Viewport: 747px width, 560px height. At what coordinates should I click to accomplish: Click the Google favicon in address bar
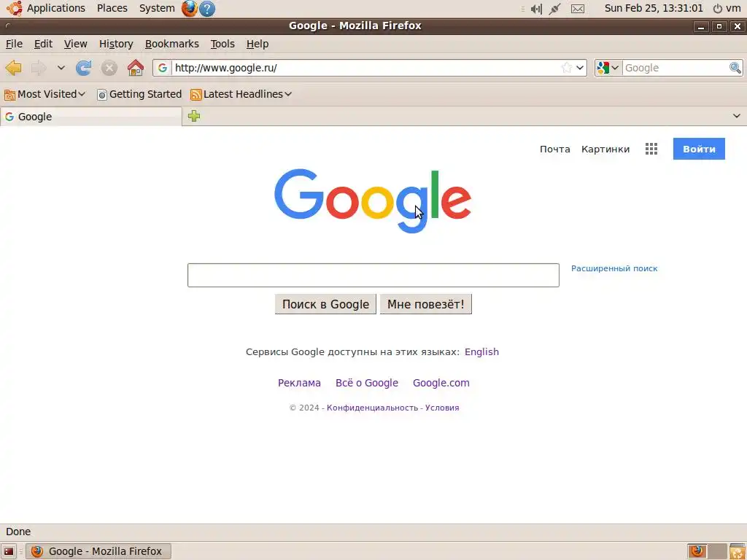pyautogui.click(x=163, y=68)
